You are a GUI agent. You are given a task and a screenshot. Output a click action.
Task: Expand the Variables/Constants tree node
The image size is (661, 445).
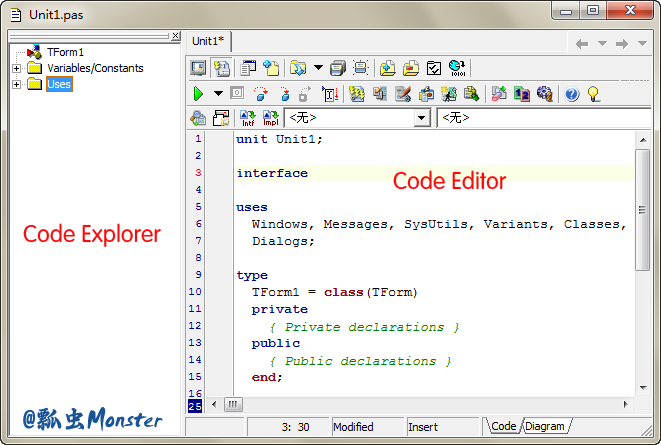coord(17,68)
